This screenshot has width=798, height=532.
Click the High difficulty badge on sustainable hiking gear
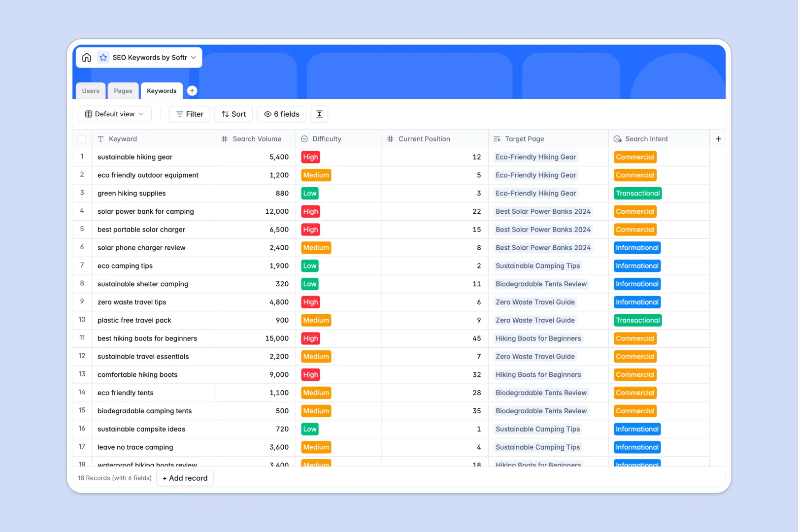click(310, 157)
